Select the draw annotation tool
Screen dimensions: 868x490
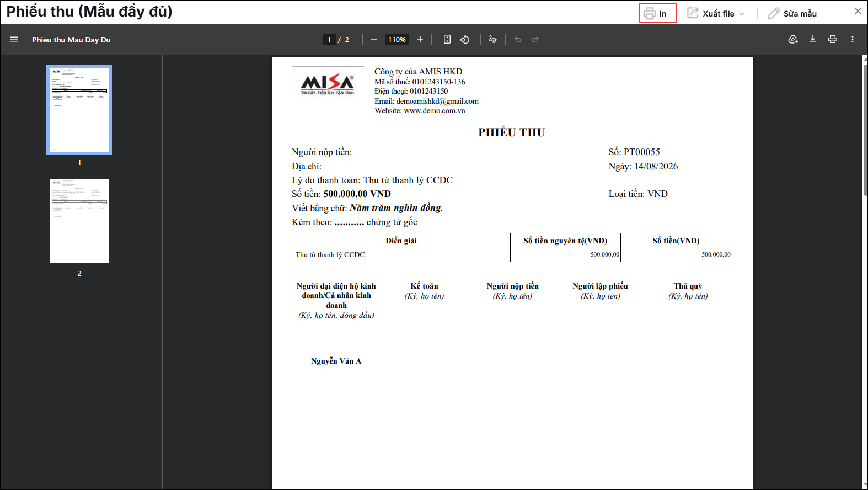point(492,39)
